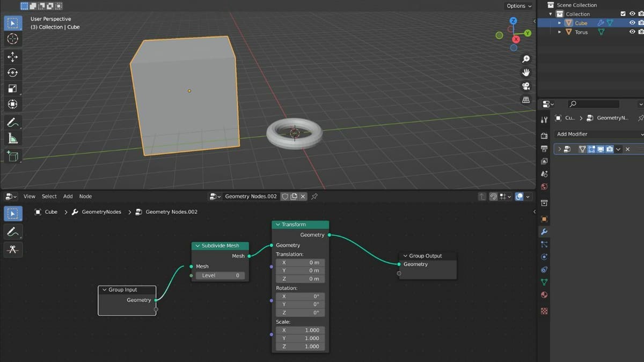Open the Object properties tab

click(x=544, y=219)
